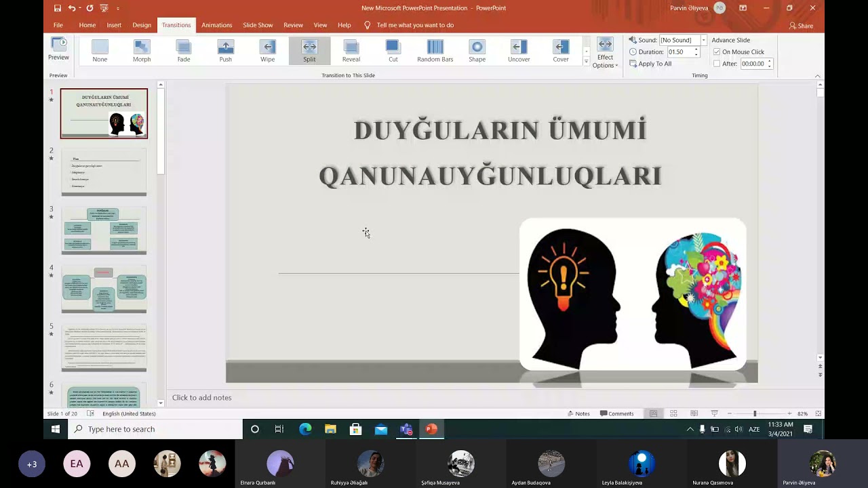Screen dimensions: 868x488
Task: Apply the Cut transition
Action: click(x=393, y=51)
